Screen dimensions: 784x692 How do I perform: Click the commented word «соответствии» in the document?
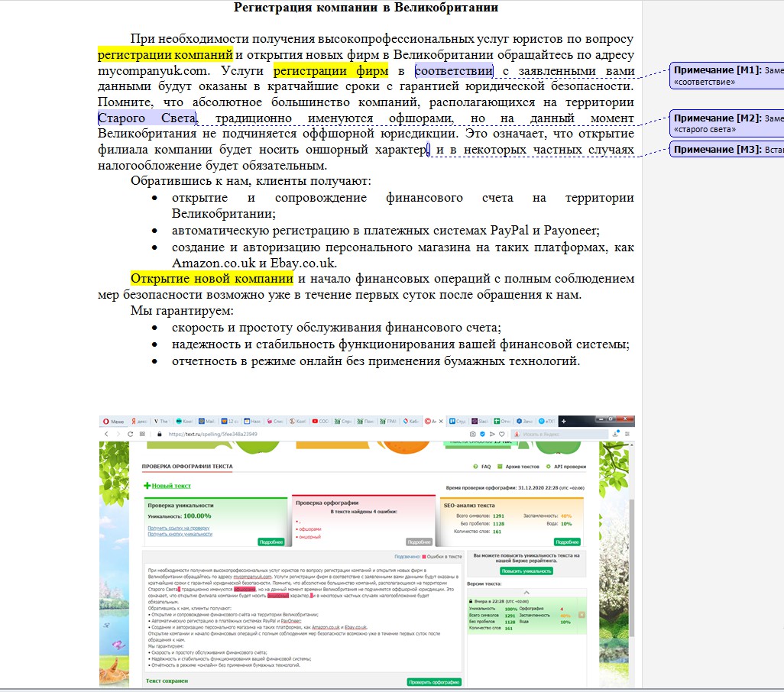pyautogui.click(x=454, y=71)
